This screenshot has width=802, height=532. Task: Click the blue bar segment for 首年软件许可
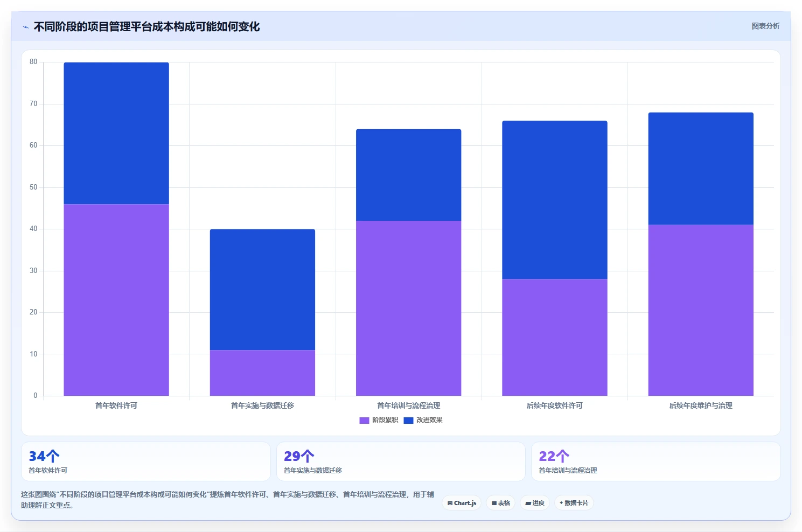point(116,133)
